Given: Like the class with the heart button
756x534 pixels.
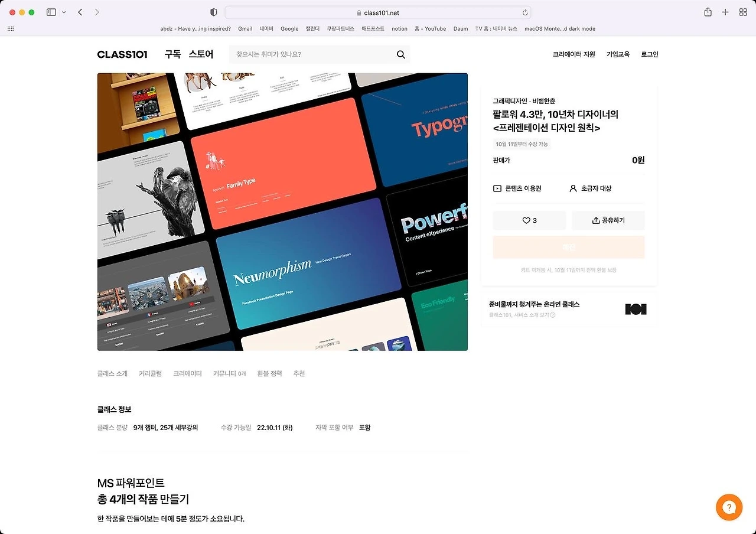Looking at the screenshot, I should point(530,220).
